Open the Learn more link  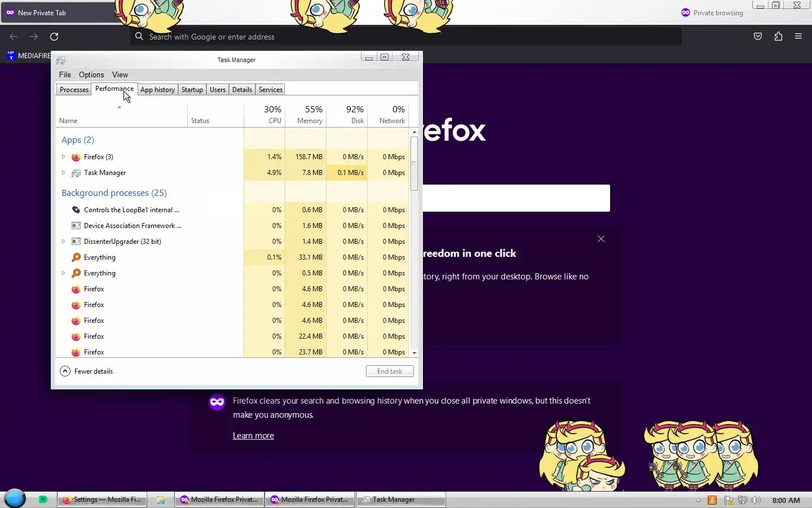(x=253, y=436)
